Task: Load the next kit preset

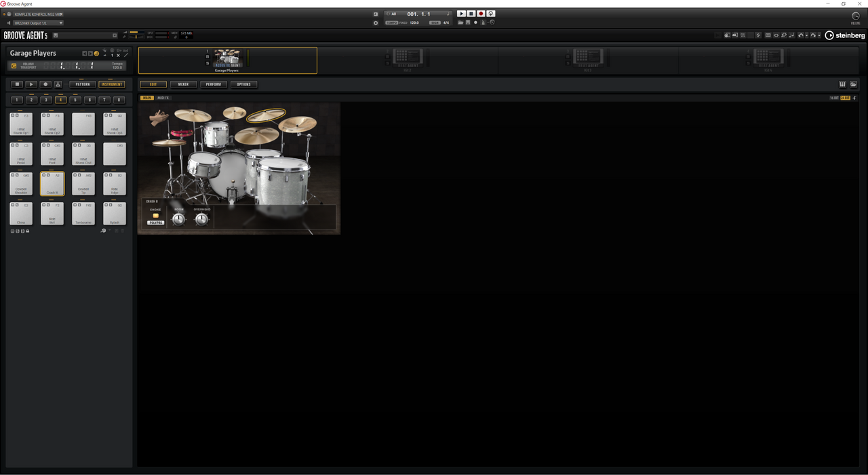Action: (90, 54)
